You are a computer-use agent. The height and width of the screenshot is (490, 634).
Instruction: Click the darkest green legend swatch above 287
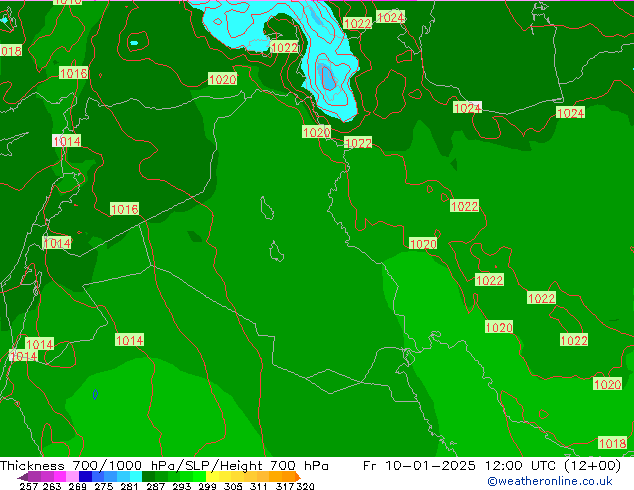tap(148, 476)
